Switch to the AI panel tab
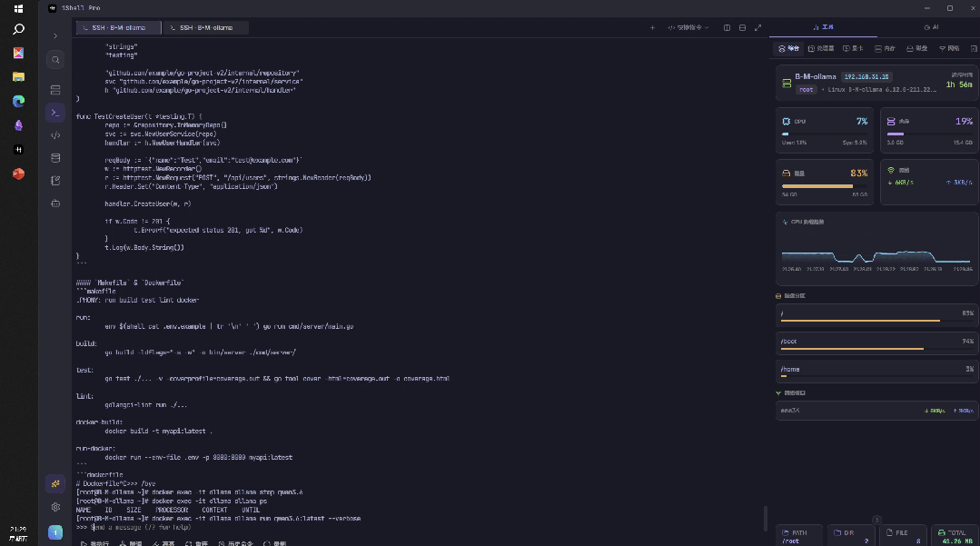 [931, 27]
